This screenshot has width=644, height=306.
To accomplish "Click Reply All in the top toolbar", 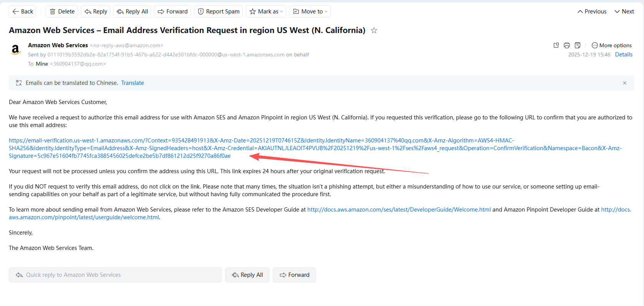I will [132, 12].
